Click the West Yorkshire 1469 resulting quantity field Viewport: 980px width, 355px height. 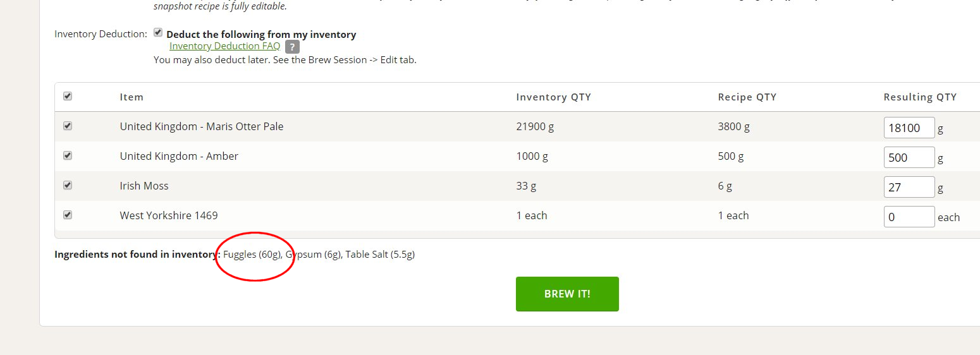(x=909, y=217)
